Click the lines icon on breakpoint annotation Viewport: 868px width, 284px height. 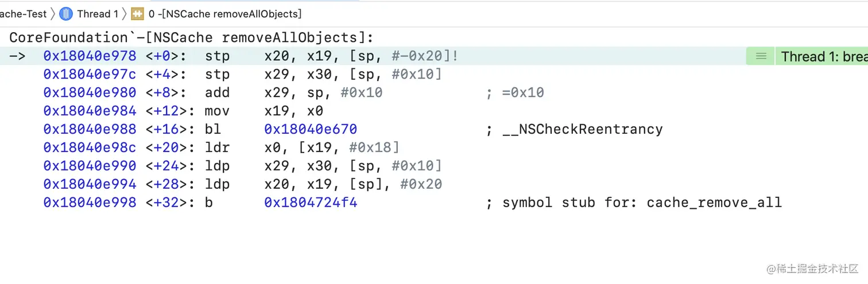761,56
